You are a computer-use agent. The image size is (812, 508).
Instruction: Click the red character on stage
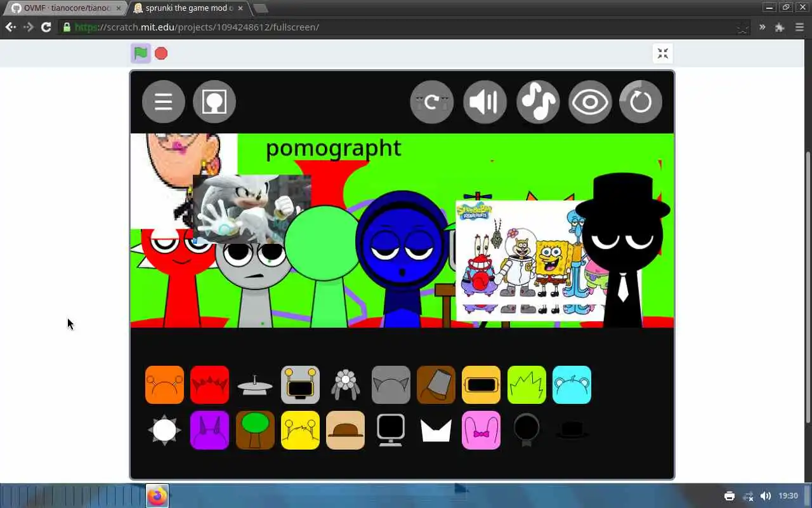coord(181,279)
